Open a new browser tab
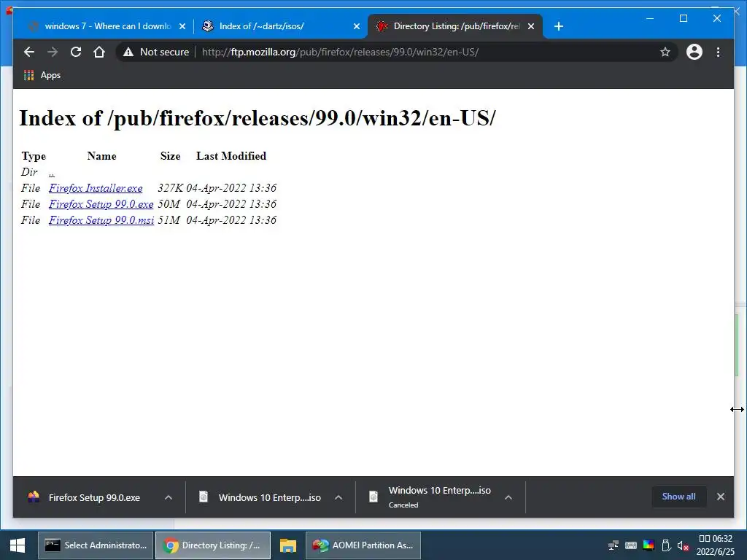Image resolution: width=747 pixels, height=560 pixels. 559,26
